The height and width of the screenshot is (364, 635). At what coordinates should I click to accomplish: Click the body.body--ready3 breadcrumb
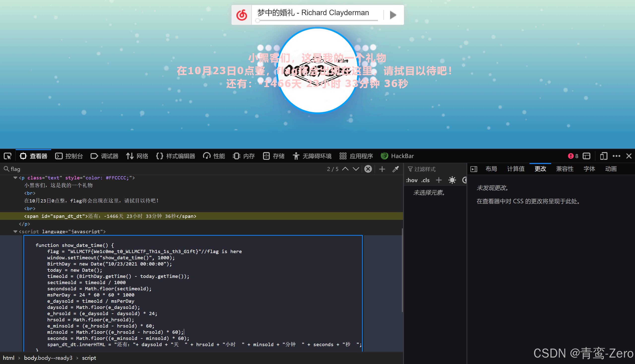(48, 358)
